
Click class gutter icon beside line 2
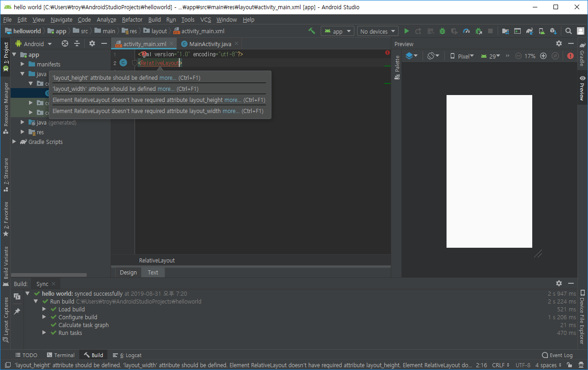point(123,63)
